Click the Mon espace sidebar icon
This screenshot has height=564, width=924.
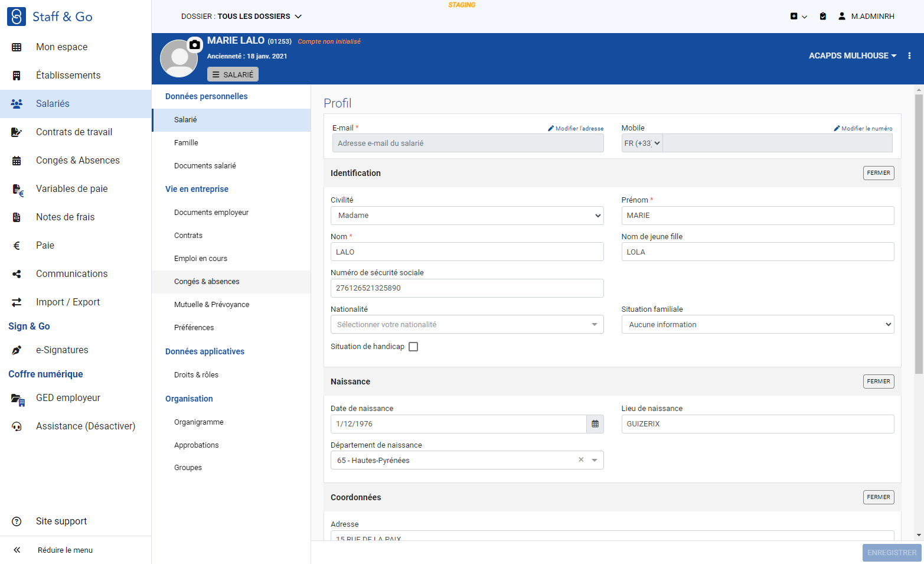[17, 47]
